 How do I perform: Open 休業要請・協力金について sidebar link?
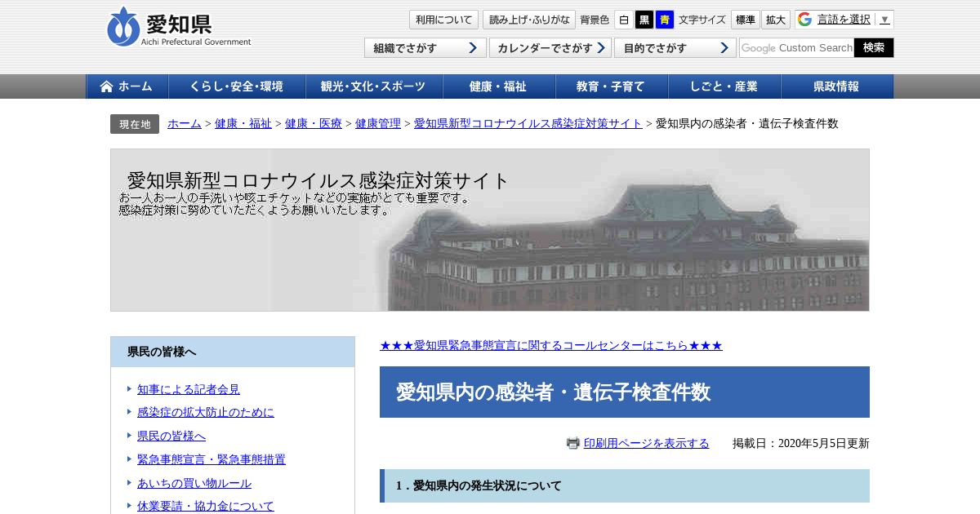(x=206, y=506)
